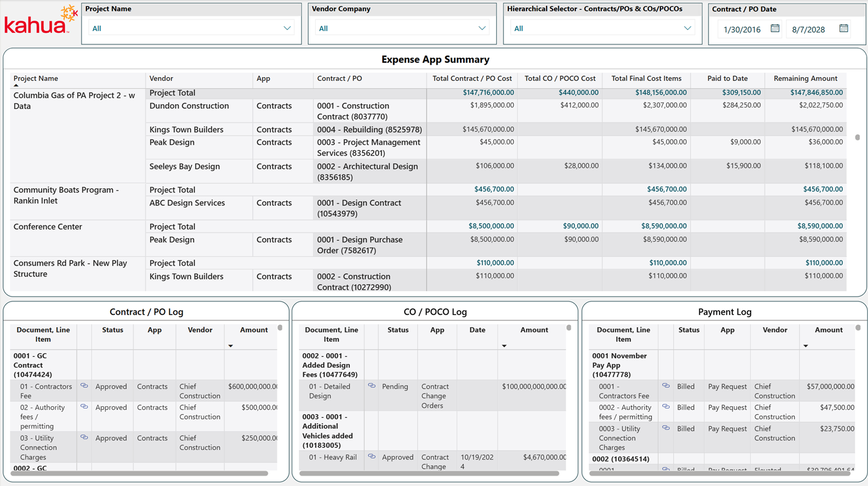Image resolution: width=868 pixels, height=486 pixels.
Task: Edit the end date 8/7/2028 field
Action: click(808, 29)
